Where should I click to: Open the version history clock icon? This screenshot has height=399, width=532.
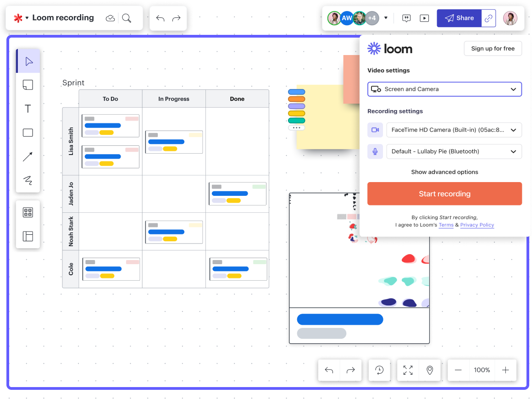click(x=379, y=370)
